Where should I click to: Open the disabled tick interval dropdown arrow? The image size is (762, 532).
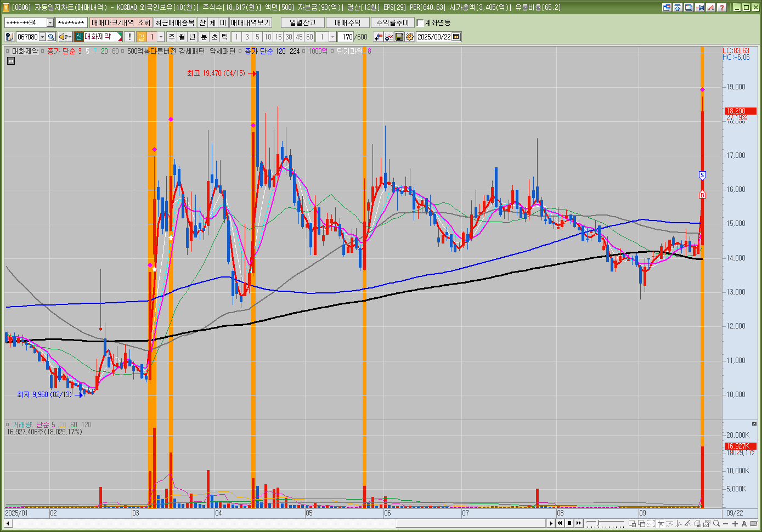[332, 37]
